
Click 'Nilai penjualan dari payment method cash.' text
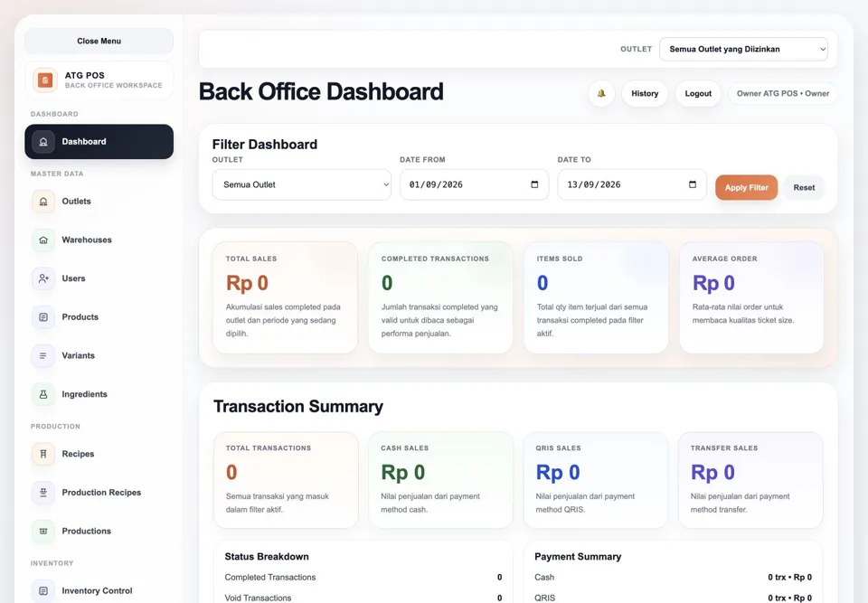tap(430, 503)
